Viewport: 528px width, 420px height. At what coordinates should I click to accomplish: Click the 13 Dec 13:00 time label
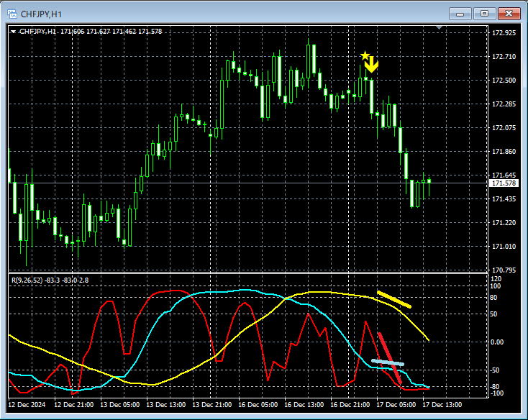coord(165,404)
